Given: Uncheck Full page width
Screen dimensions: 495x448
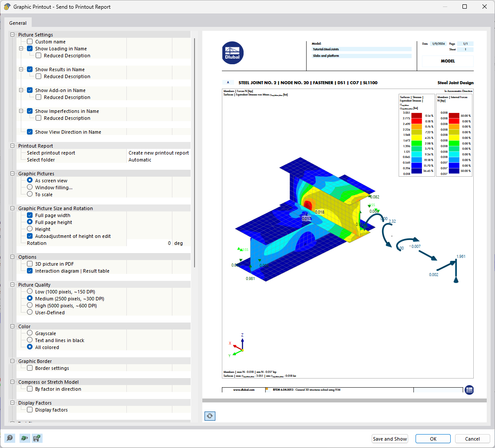Looking at the screenshot, I should point(30,215).
